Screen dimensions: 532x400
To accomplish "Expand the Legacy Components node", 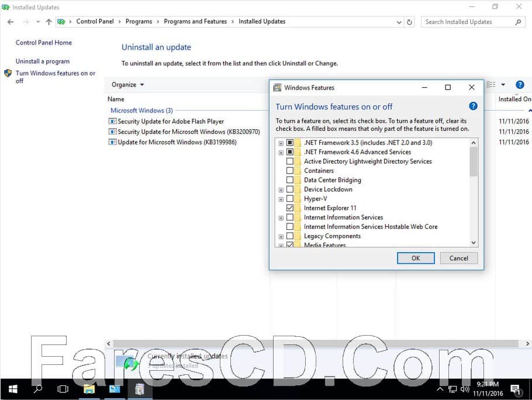I will [281, 236].
